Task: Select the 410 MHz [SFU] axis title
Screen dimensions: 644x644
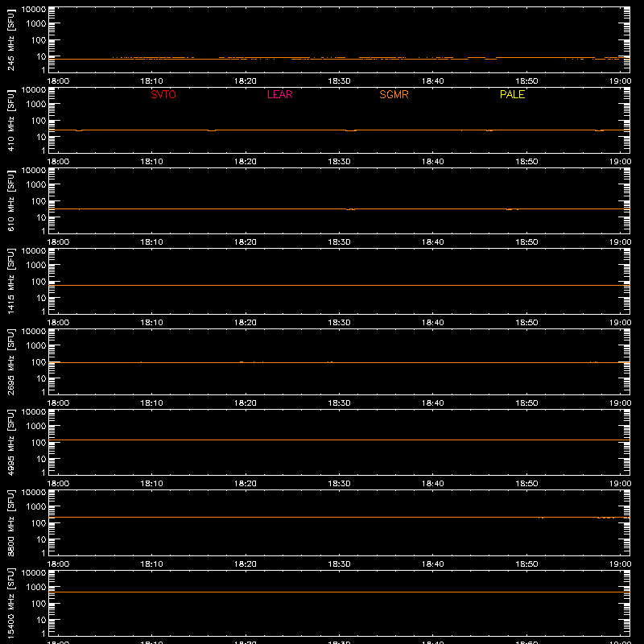Action: (10, 121)
